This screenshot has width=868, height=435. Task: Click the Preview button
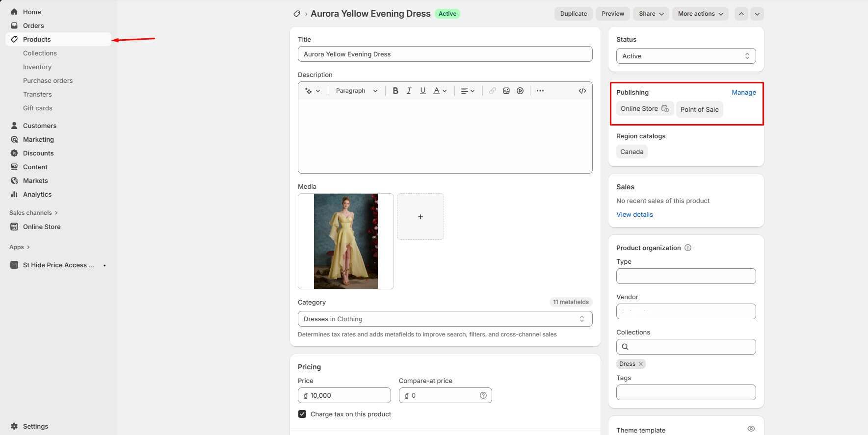[613, 14]
